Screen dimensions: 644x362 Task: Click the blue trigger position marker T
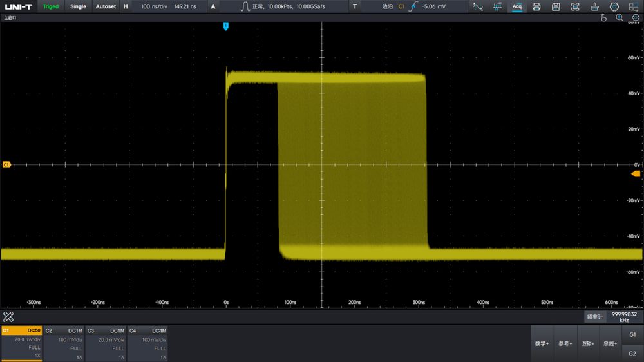225,26
